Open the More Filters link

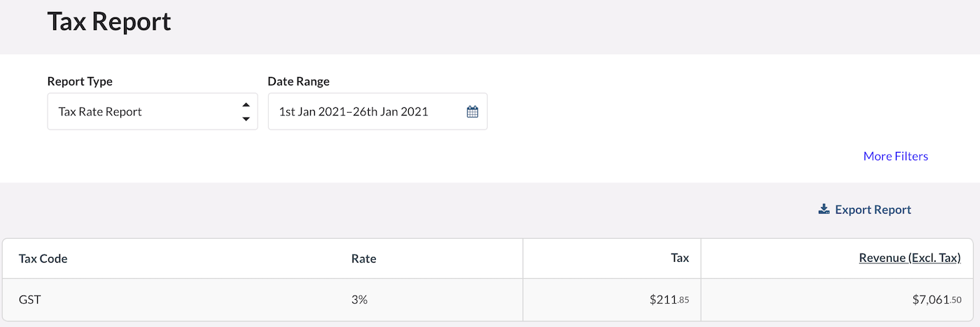click(895, 156)
